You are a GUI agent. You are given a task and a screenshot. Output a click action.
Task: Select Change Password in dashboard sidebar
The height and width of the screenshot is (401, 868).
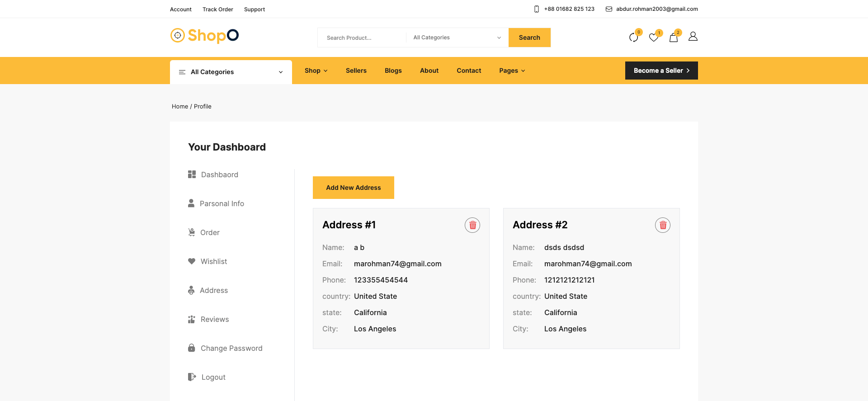click(231, 348)
